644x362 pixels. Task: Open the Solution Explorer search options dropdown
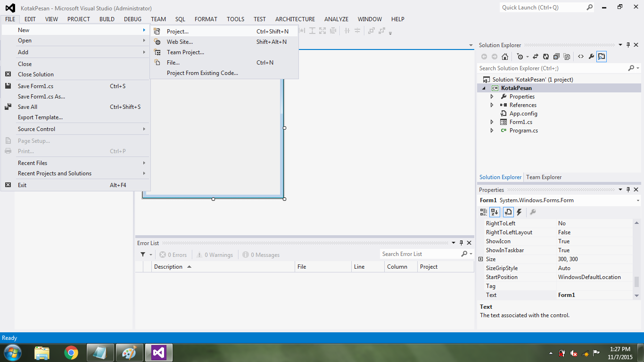point(638,68)
